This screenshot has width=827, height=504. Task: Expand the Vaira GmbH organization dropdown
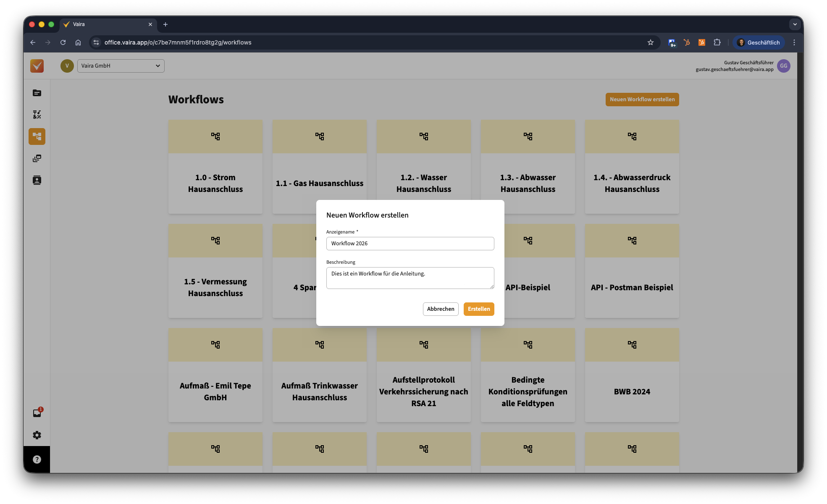121,66
